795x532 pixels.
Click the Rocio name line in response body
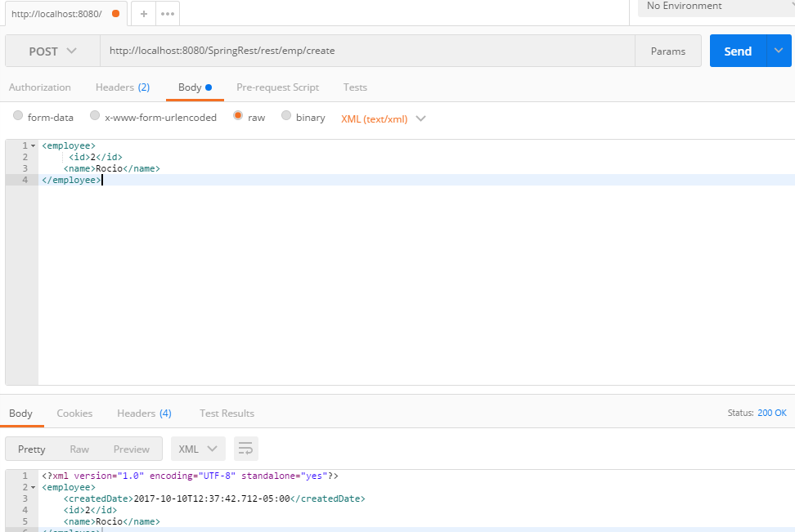point(111,521)
